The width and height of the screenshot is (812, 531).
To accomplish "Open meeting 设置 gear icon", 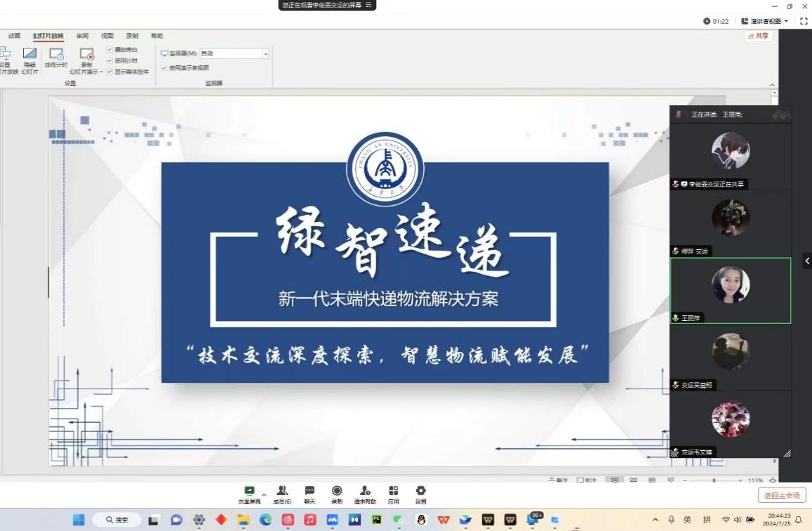I will click(420, 491).
